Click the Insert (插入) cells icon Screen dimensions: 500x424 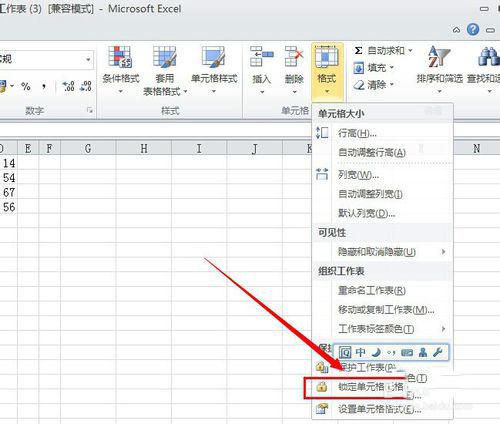click(262, 57)
